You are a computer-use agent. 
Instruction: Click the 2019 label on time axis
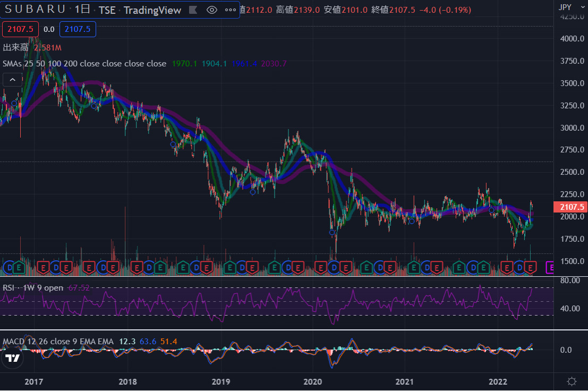pos(221,381)
